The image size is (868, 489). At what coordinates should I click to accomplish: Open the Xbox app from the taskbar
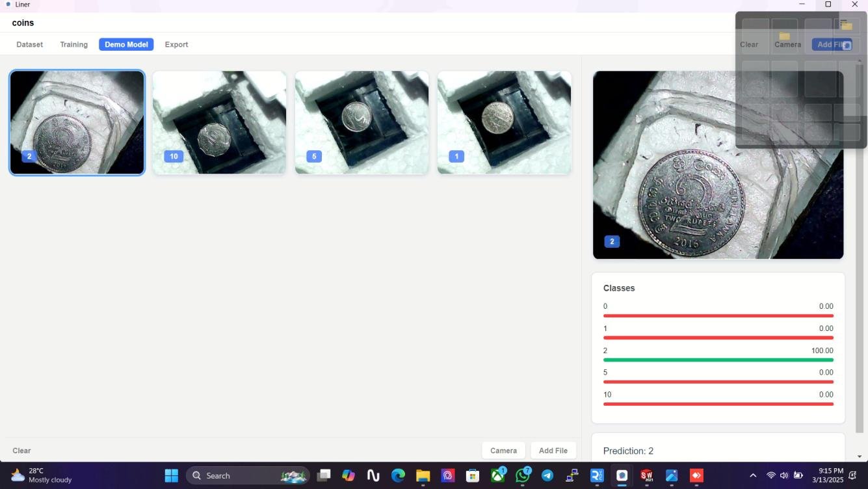coord(498,475)
